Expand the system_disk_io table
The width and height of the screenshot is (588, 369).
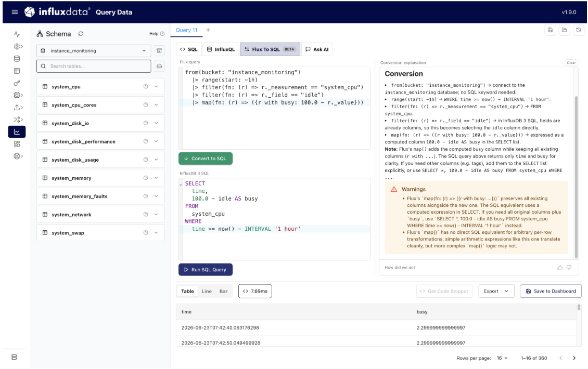point(157,123)
